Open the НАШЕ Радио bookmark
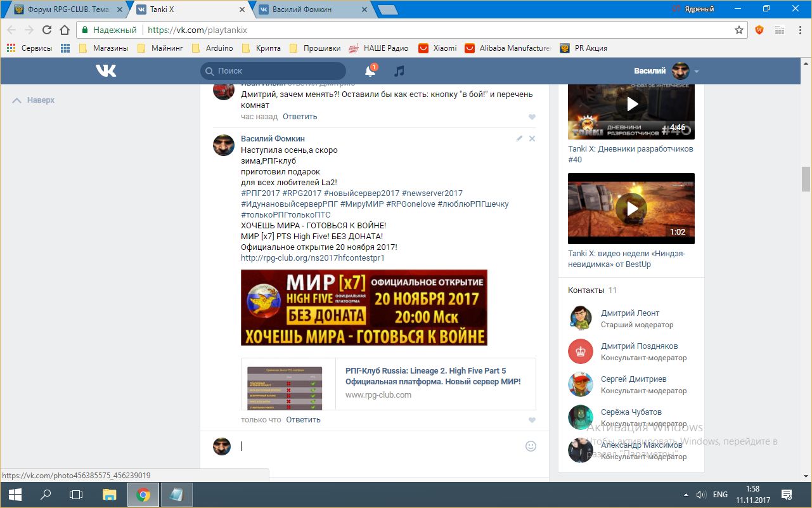The image size is (812, 508). (x=379, y=48)
